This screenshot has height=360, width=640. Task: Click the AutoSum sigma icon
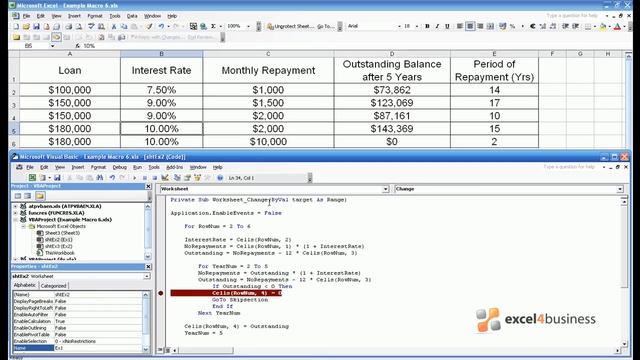click(213, 27)
